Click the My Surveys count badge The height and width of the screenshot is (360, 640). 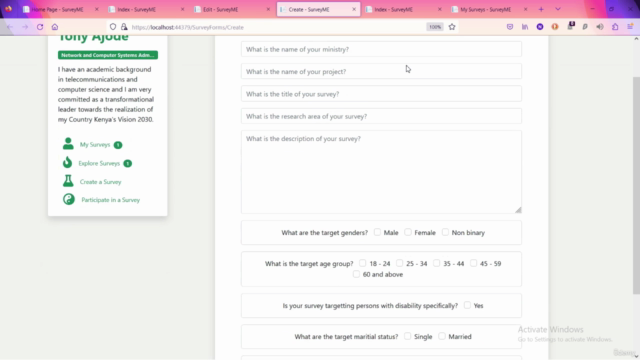[x=118, y=145]
